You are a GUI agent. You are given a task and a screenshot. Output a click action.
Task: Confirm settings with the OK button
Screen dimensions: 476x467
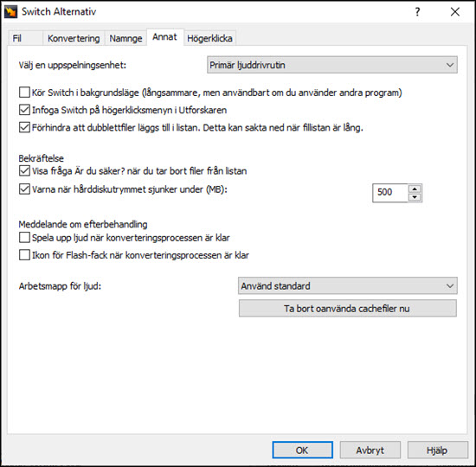tap(302, 450)
